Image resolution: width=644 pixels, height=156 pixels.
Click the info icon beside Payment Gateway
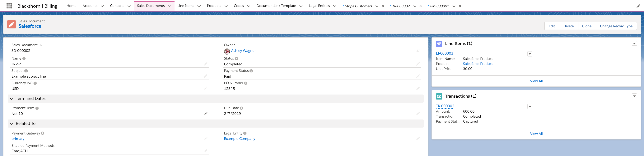(43, 133)
